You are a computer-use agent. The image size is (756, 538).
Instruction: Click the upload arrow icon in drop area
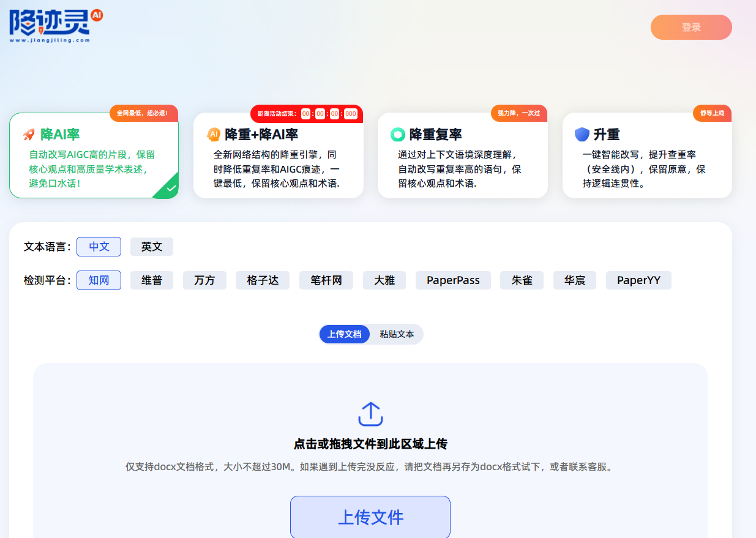[x=370, y=414]
